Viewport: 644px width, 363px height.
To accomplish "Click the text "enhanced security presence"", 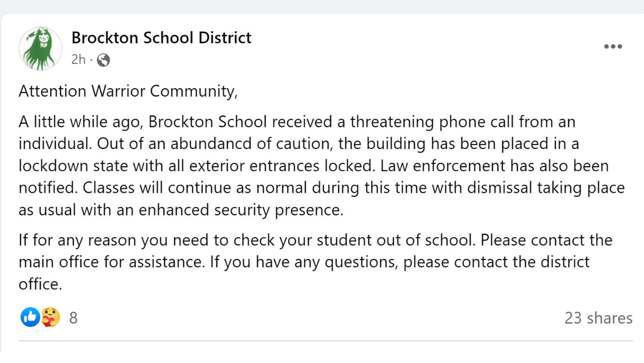I will (240, 210).
